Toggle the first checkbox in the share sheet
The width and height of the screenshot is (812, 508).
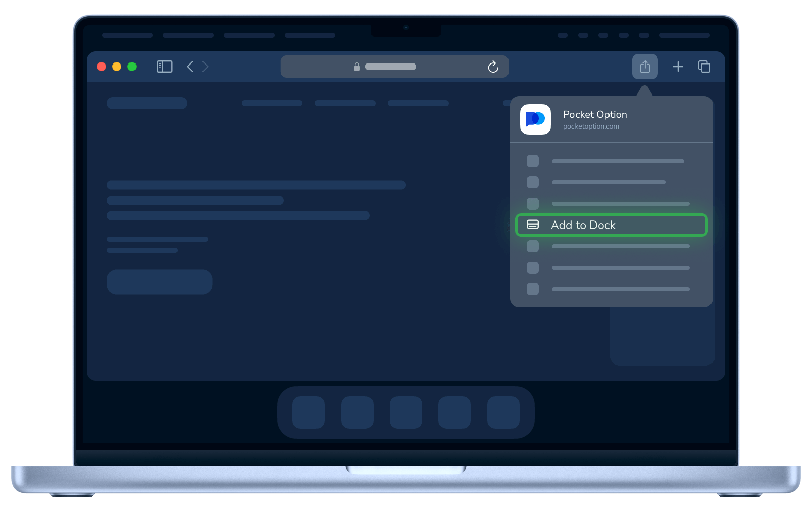[x=532, y=161]
